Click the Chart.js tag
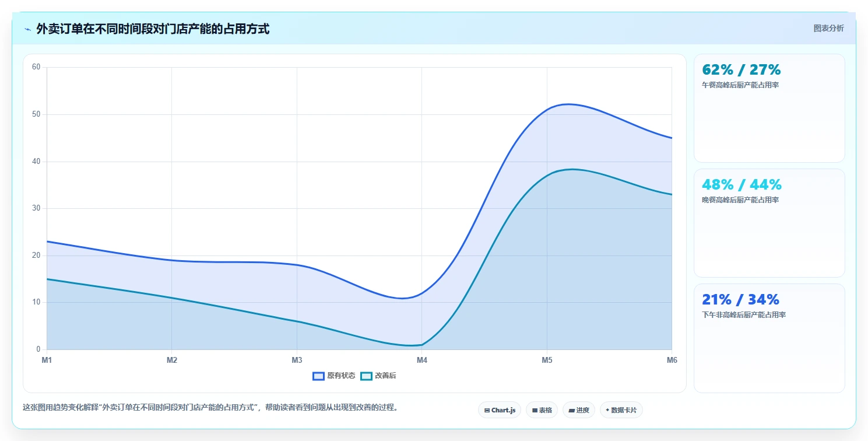Viewport: 868px width, 441px height. click(x=500, y=410)
